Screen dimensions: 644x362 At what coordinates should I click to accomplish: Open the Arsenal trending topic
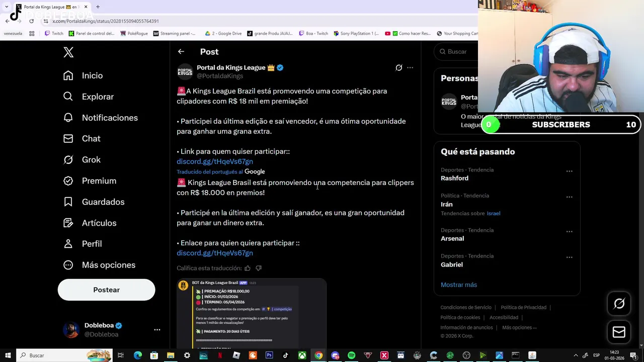pos(452,238)
